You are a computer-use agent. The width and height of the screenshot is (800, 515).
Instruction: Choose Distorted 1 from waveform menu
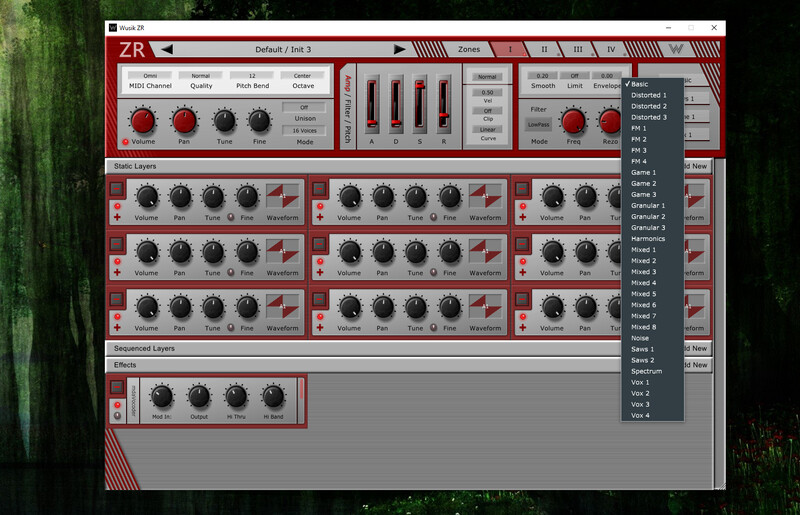(653, 95)
